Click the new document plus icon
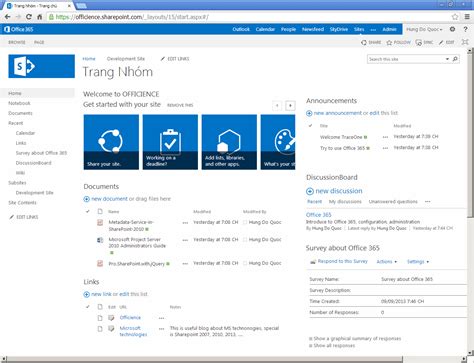The height and width of the screenshot is (363, 474). (x=86, y=199)
